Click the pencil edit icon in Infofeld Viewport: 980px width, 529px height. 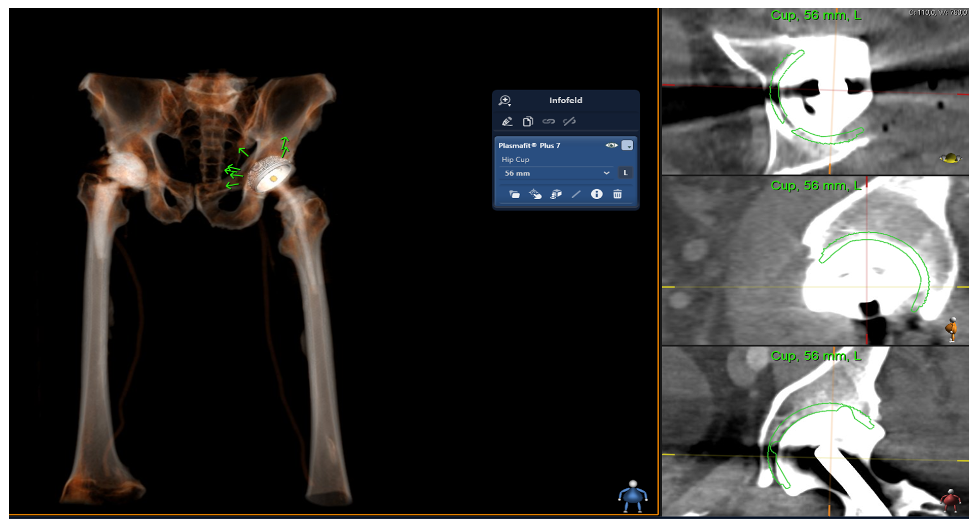pos(507,121)
